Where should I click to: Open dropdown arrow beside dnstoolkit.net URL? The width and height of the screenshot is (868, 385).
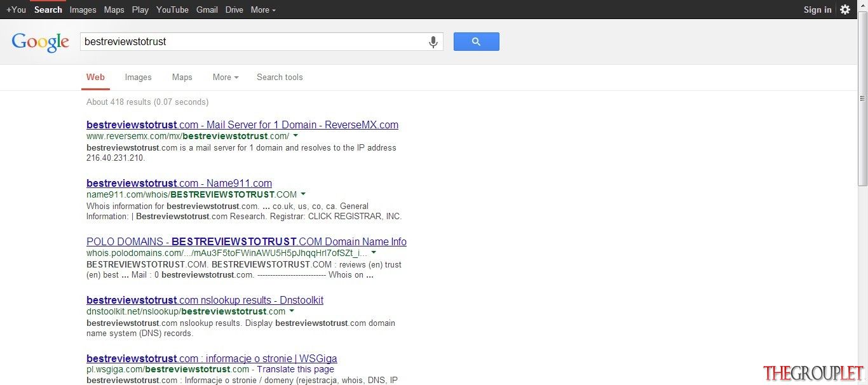292,311
